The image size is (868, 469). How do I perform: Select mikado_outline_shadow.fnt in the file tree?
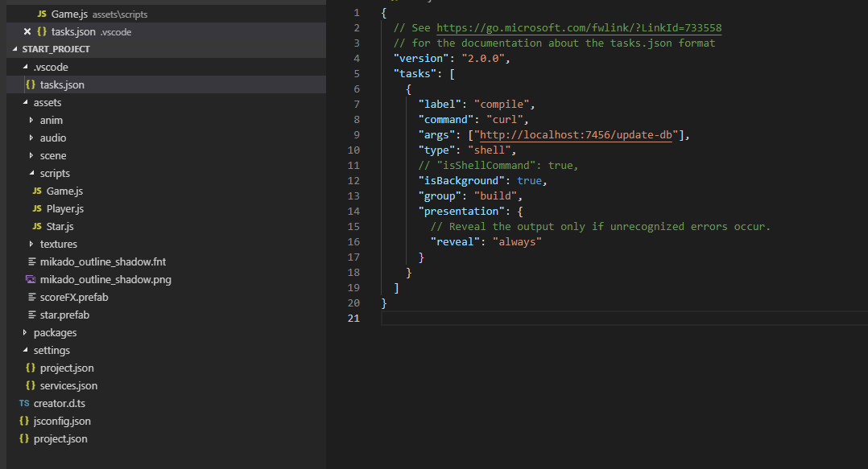pyautogui.click(x=102, y=261)
